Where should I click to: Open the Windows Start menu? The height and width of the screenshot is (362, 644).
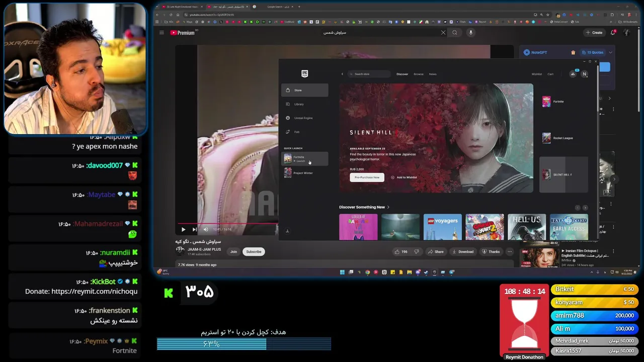click(342, 273)
